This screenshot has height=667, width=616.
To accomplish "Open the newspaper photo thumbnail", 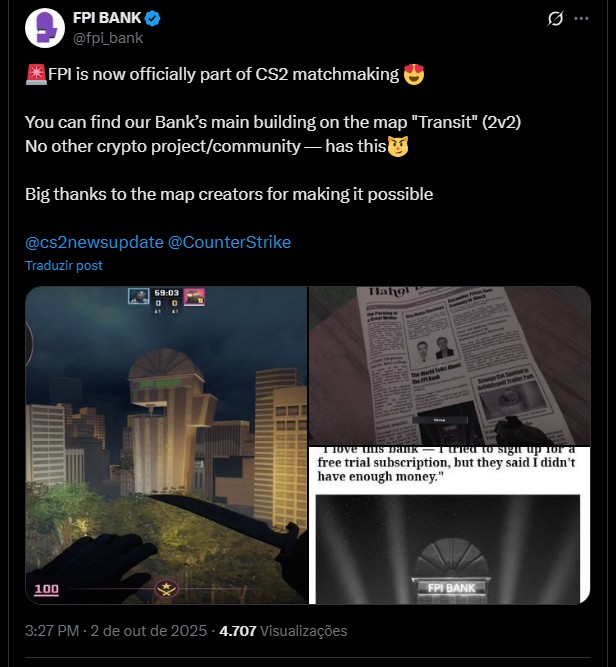I will pyautogui.click(x=450, y=366).
